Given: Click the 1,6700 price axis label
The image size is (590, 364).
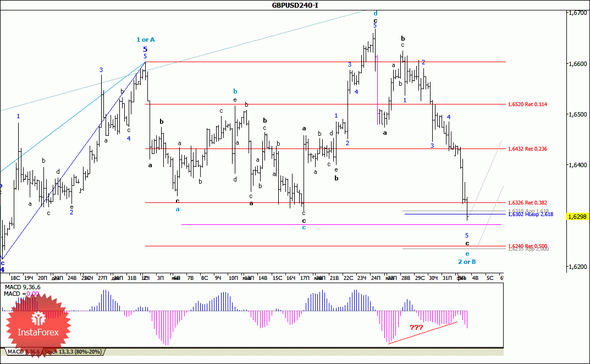Looking at the screenshot, I should pos(577,13).
